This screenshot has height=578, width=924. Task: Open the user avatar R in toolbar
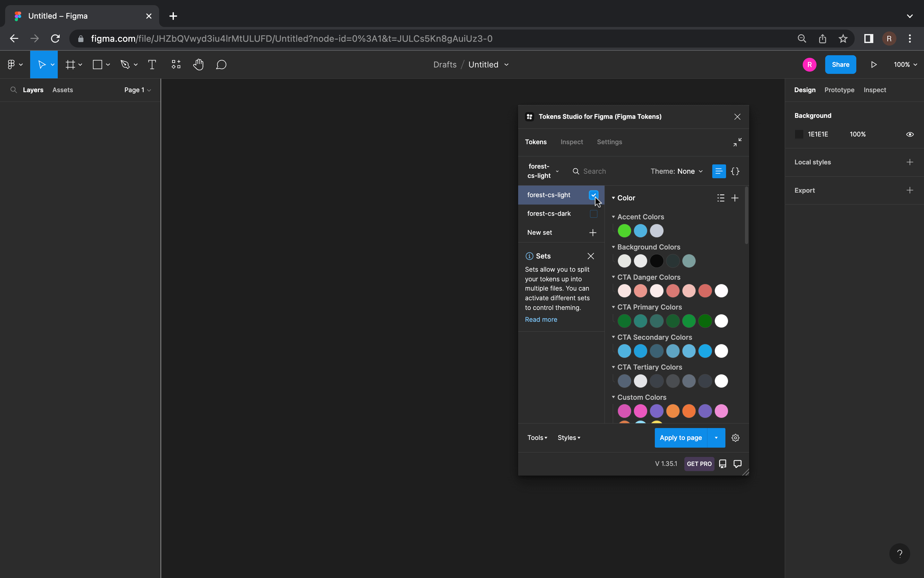click(809, 65)
